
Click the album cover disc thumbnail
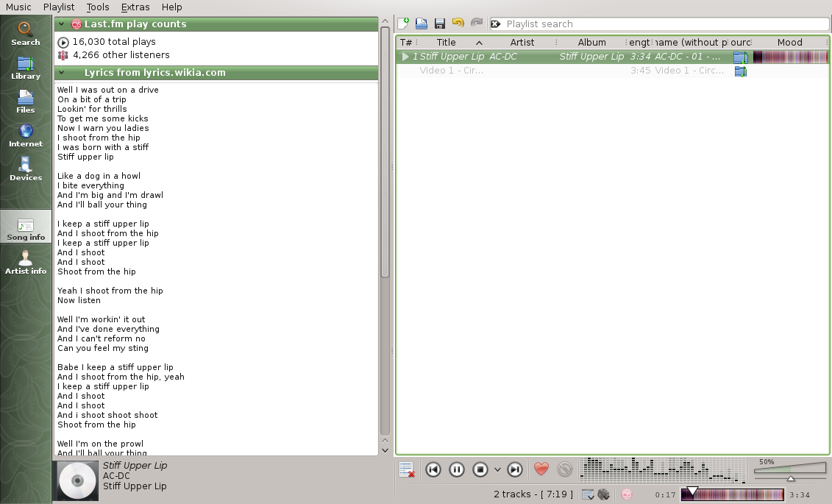77,480
